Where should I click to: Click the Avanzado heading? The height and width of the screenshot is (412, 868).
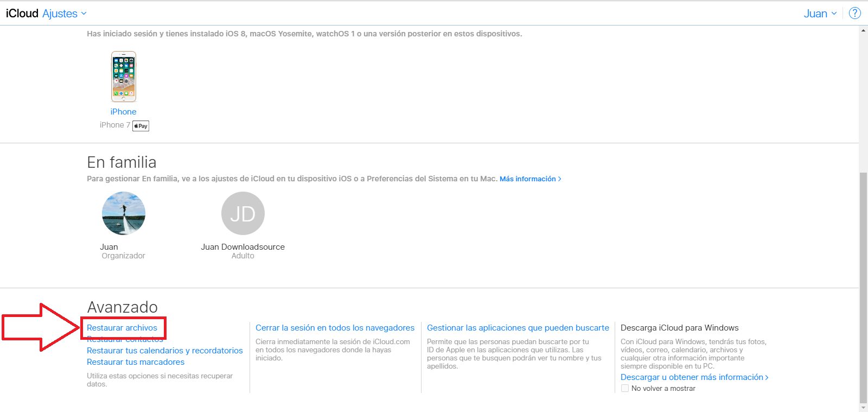point(123,307)
